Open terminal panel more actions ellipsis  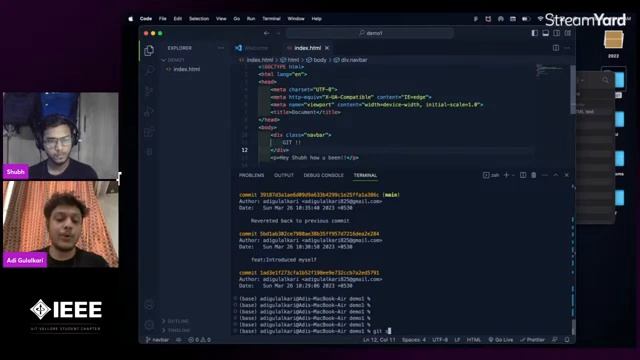click(544, 175)
